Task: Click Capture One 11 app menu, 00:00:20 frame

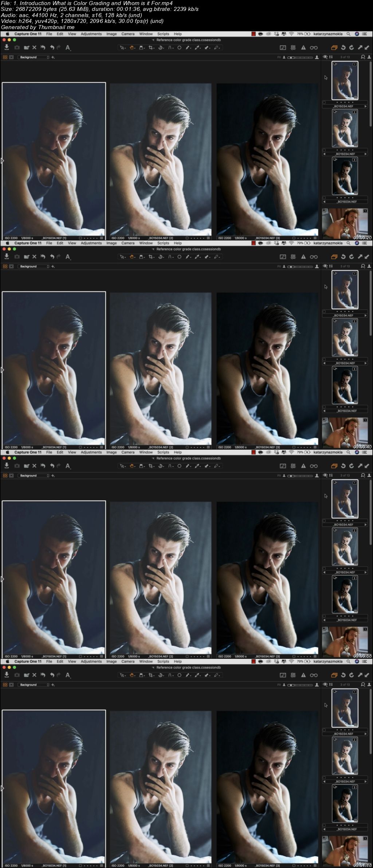Action: pyautogui.click(x=28, y=34)
